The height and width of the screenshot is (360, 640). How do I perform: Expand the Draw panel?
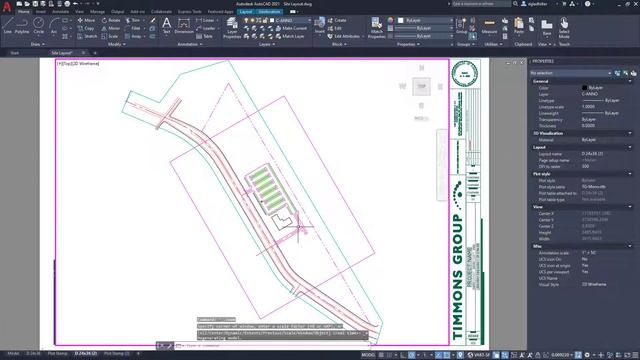pyautogui.click(x=38, y=44)
